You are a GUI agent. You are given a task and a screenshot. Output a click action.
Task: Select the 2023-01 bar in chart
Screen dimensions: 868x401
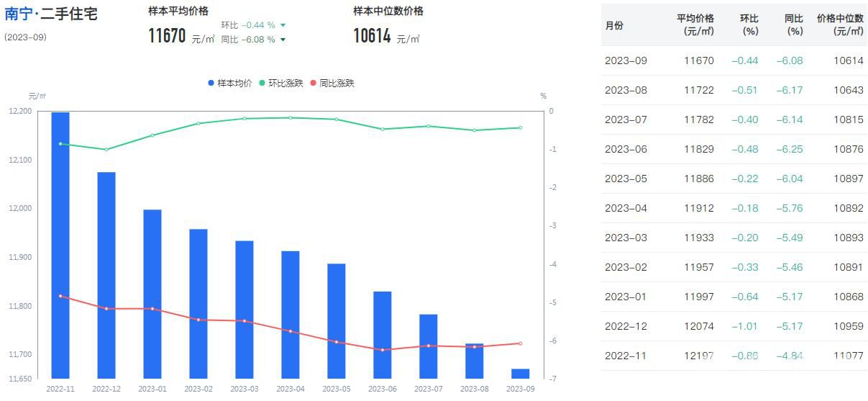click(x=152, y=294)
